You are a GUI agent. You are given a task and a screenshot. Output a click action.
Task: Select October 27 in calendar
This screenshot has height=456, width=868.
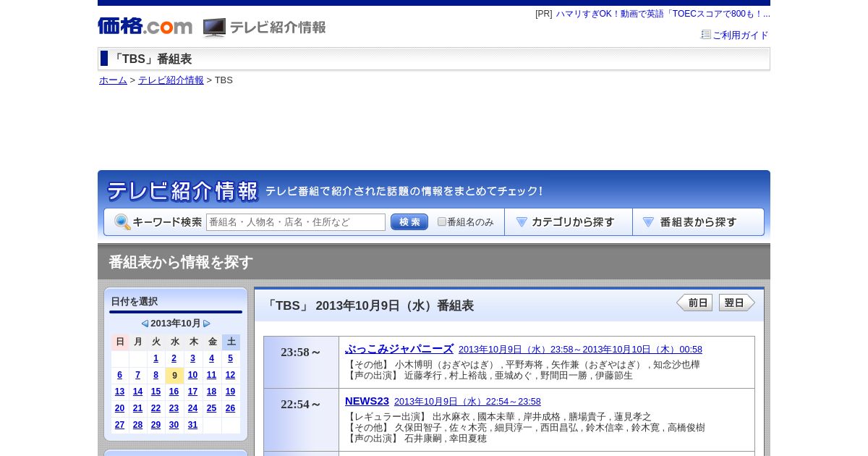(x=119, y=425)
